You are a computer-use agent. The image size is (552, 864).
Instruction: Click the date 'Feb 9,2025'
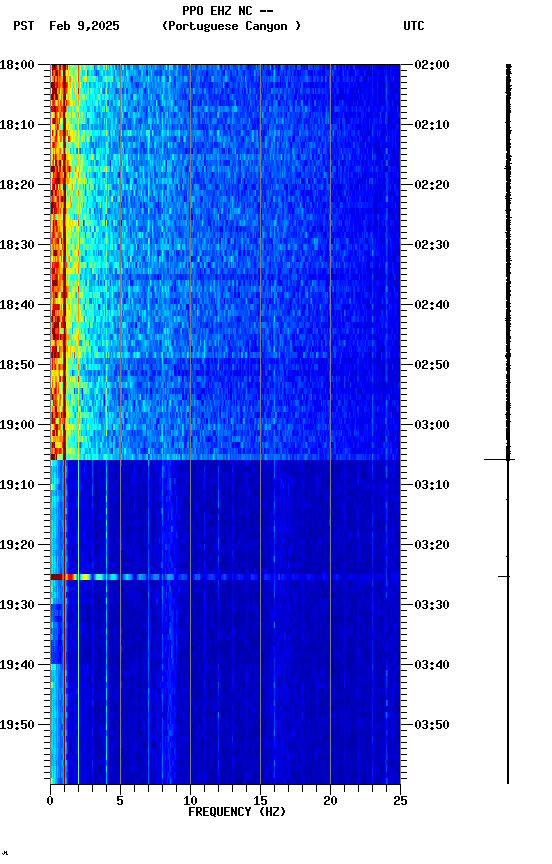(x=84, y=26)
